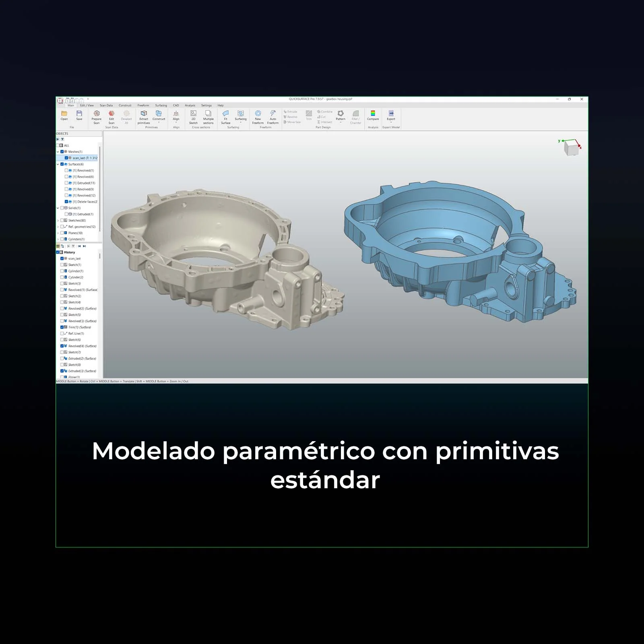Uncheck Revolved(4) (Surface) history checkbox
The image size is (644, 644).
[62, 346]
